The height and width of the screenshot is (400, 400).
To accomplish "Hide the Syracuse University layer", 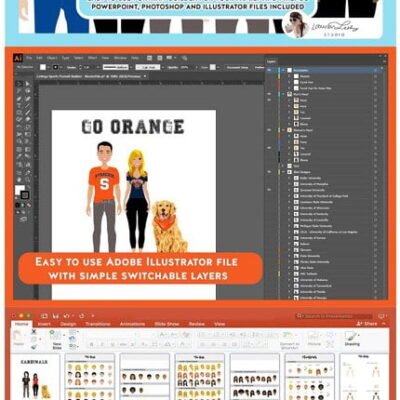I will pos(269,190).
